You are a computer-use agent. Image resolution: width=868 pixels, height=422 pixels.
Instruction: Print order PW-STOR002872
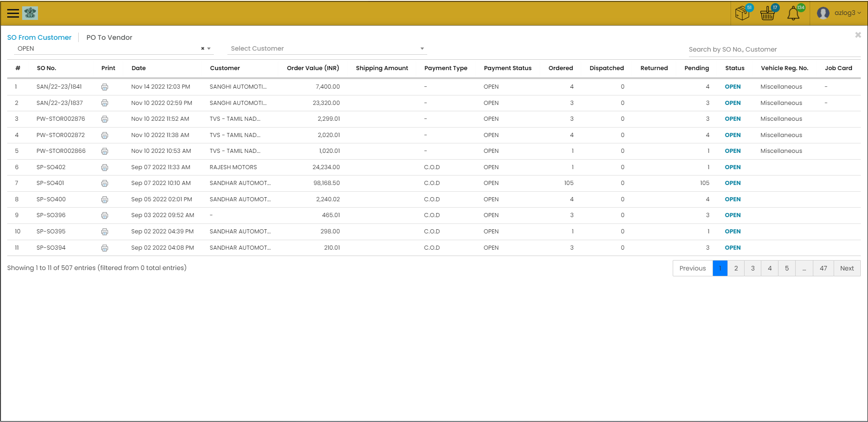(x=104, y=135)
